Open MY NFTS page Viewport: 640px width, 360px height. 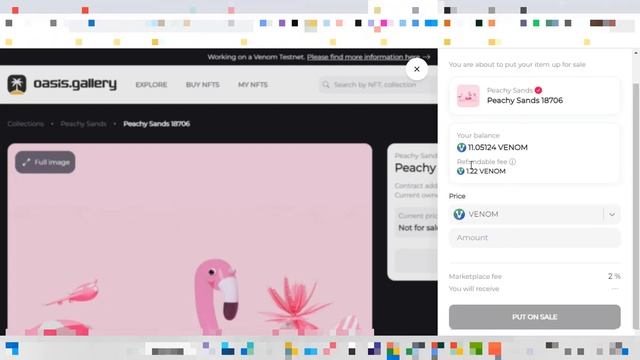tap(253, 84)
